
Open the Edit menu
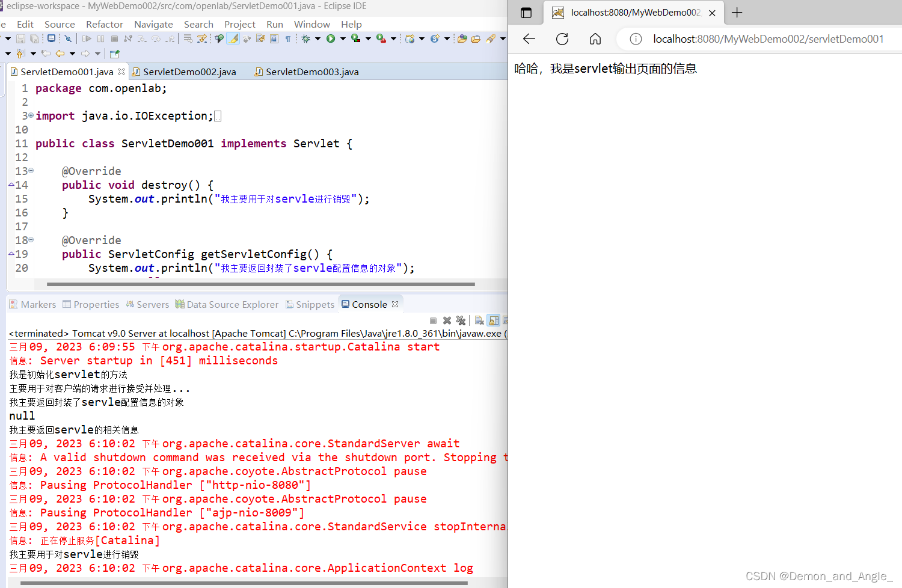coord(25,24)
